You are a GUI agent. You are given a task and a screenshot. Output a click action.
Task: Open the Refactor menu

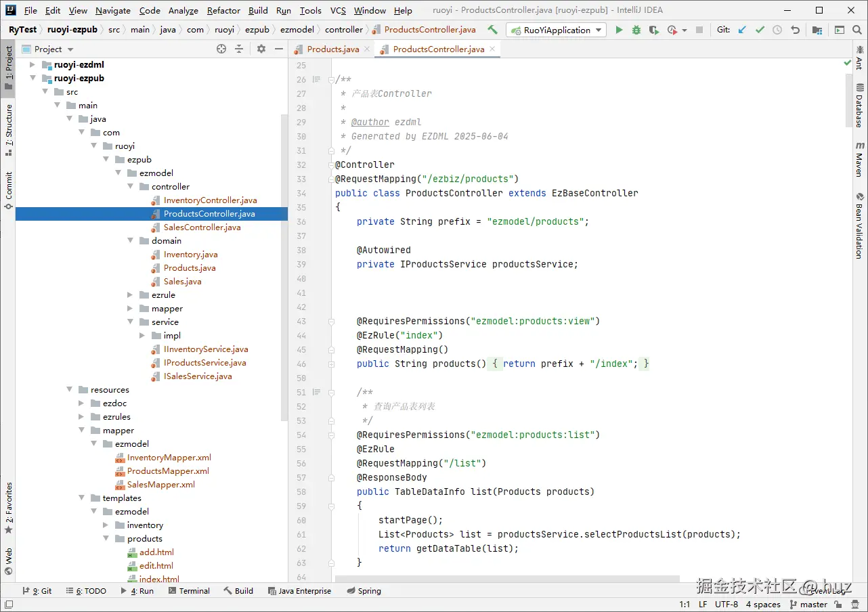coord(223,10)
